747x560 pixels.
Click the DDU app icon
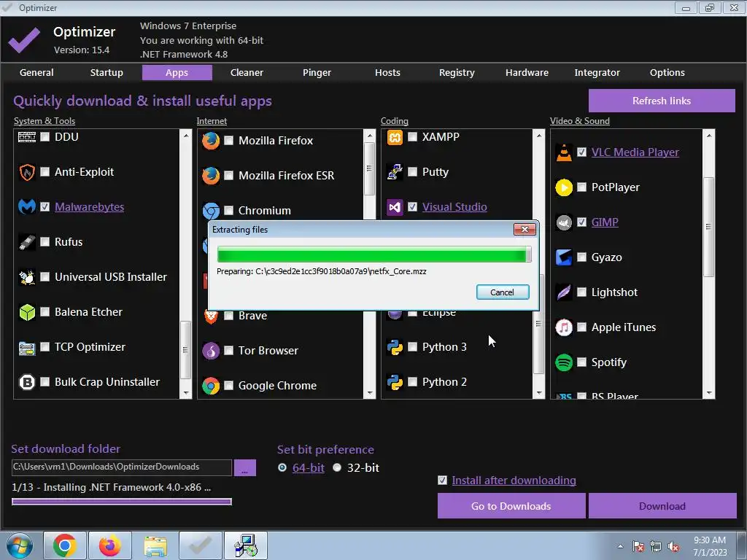pyautogui.click(x=27, y=137)
